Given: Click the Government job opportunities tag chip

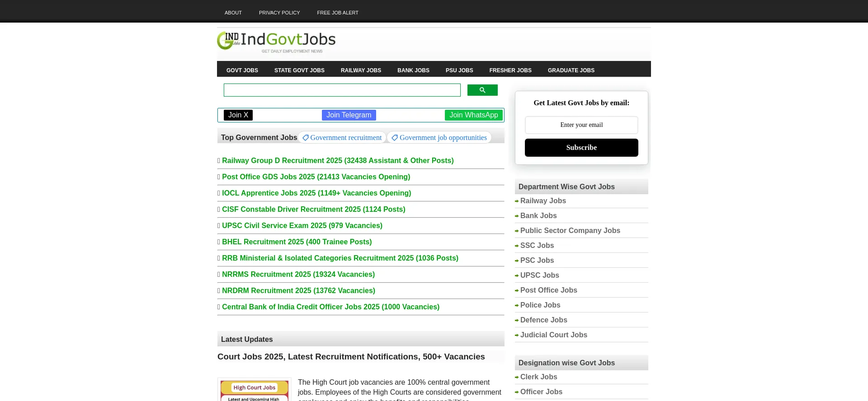Looking at the screenshot, I should [439, 138].
